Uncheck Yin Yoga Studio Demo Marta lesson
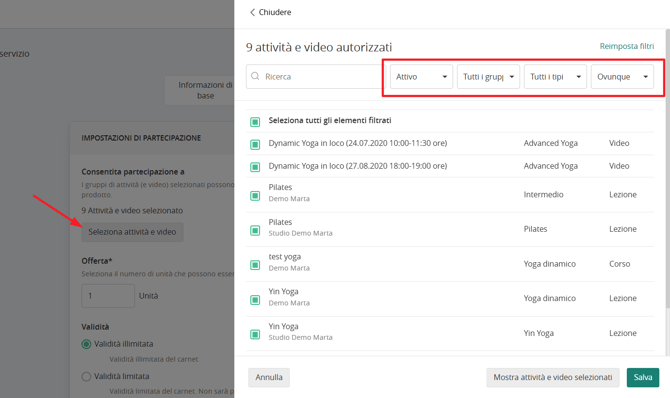This screenshot has width=670, height=398. [255, 334]
